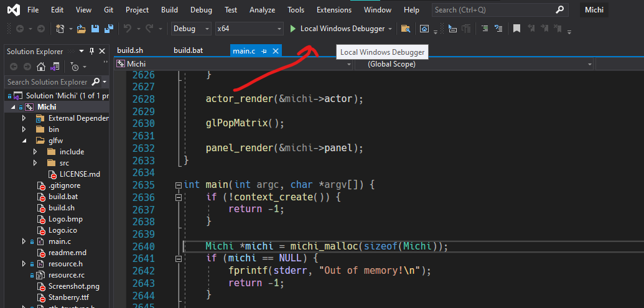
Task: Click the Search (Ctrl+Q) box
Action: [500, 10]
